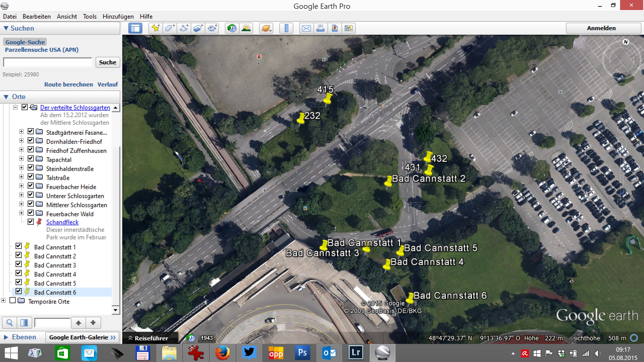The image size is (644, 362).
Task: Open the ruler measurement tool
Action: (x=286, y=28)
